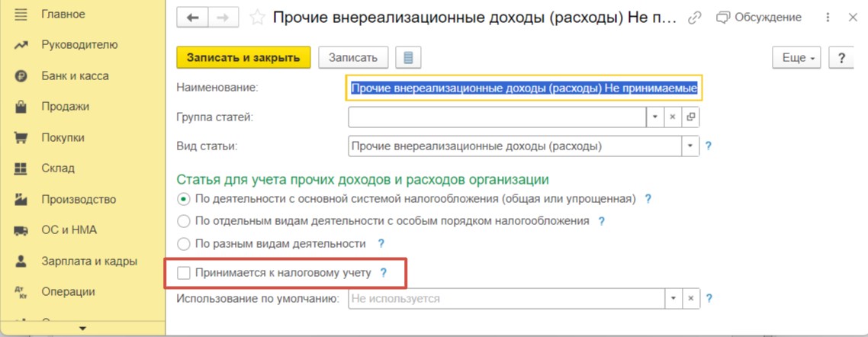
Task: Open Зарплата и кадры person icon
Action: [x=21, y=261]
